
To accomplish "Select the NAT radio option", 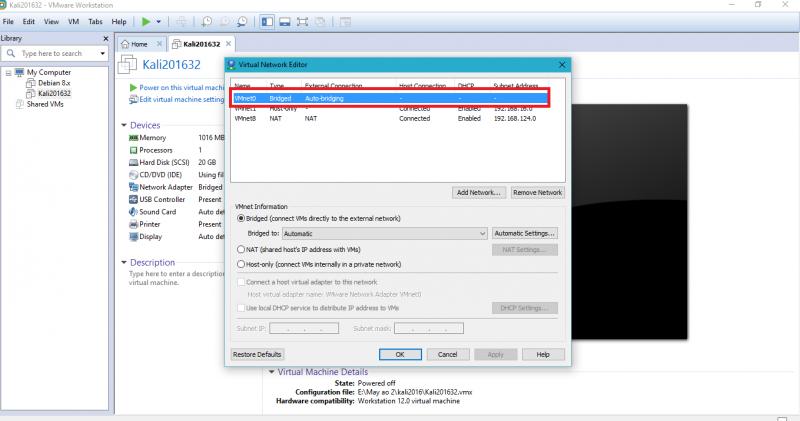I will pyautogui.click(x=241, y=250).
